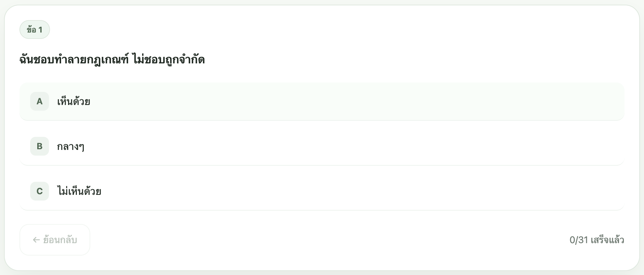The height and width of the screenshot is (275, 644).
Task: Click the "A" letter badge
Action: (40, 101)
